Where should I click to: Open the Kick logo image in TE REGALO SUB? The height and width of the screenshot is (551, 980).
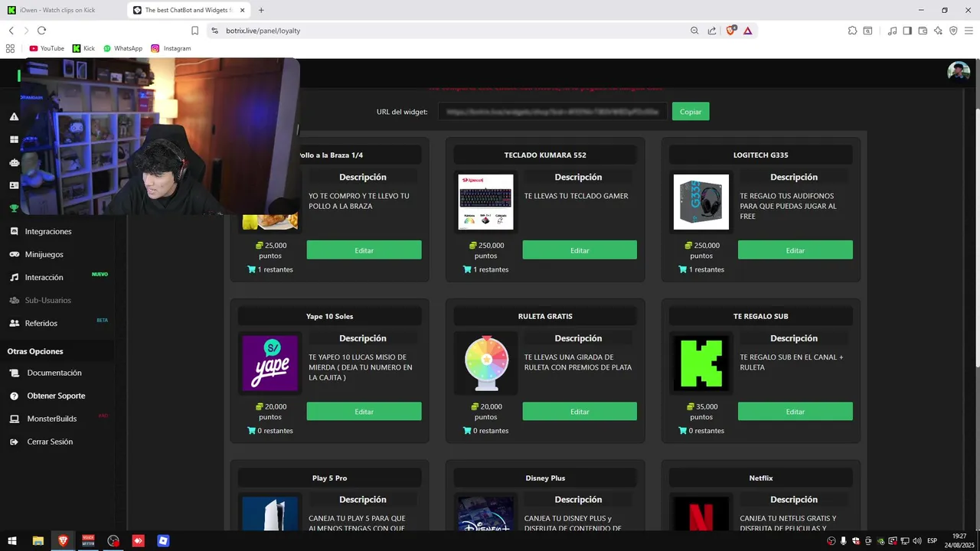click(701, 364)
